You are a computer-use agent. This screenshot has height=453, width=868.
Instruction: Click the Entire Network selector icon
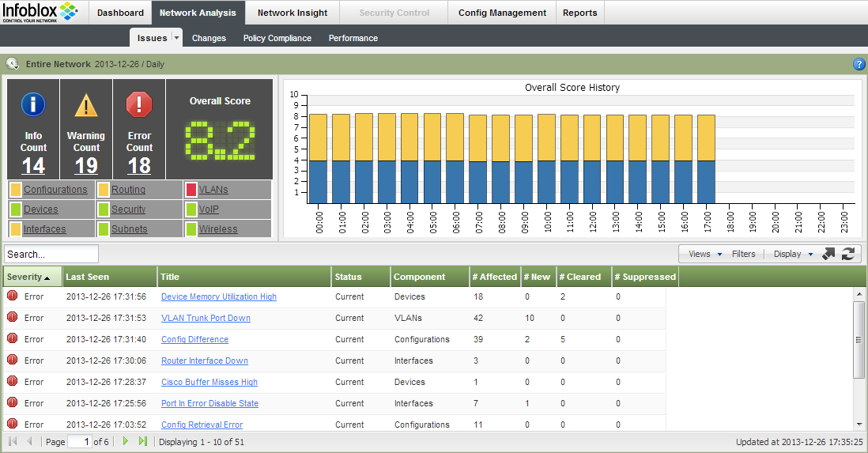tap(13, 64)
